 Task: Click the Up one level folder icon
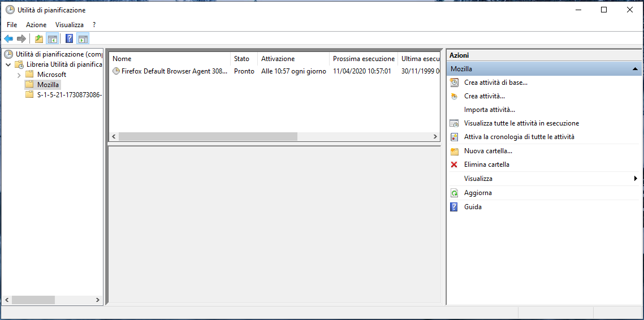click(x=39, y=38)
